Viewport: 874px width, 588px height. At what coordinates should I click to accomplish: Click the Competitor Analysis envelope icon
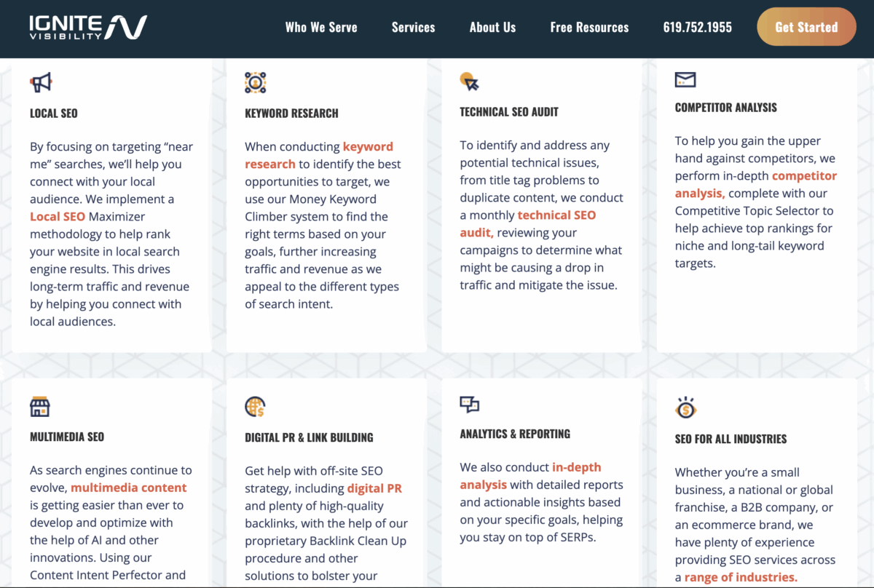pyautogui.click(x=685, y=80)
